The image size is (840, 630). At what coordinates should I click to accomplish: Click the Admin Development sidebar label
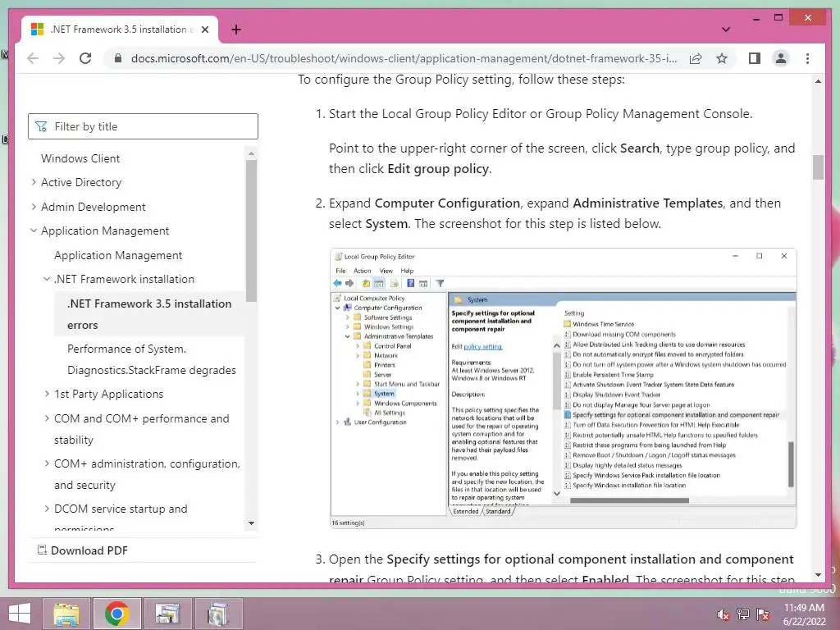point(94,207)
